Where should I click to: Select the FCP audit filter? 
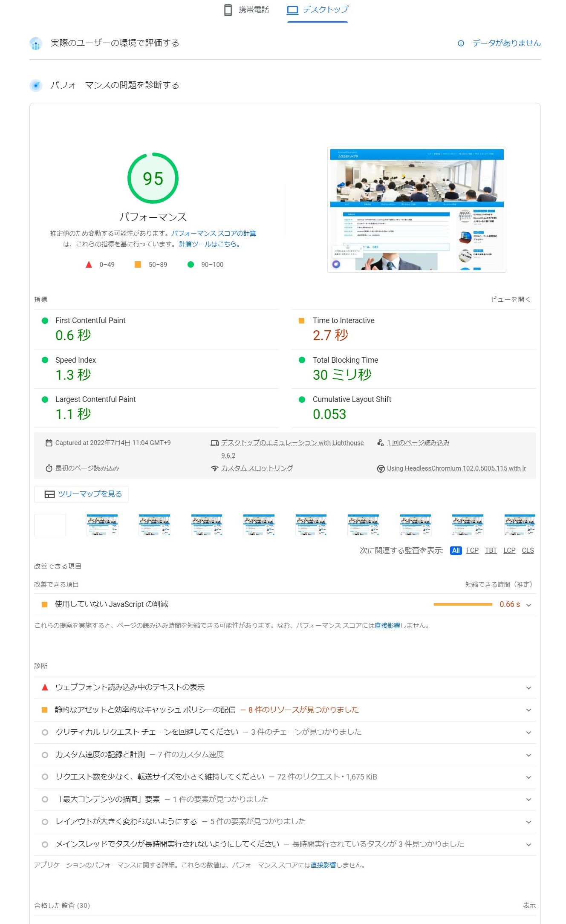(472, 551)
